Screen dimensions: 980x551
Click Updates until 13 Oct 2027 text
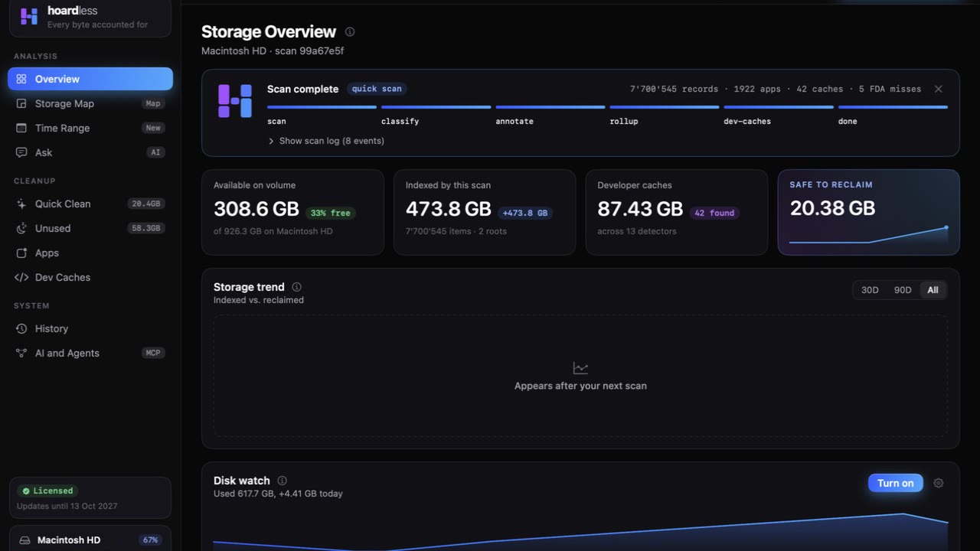pyautogui.click(x=67, y=506)
